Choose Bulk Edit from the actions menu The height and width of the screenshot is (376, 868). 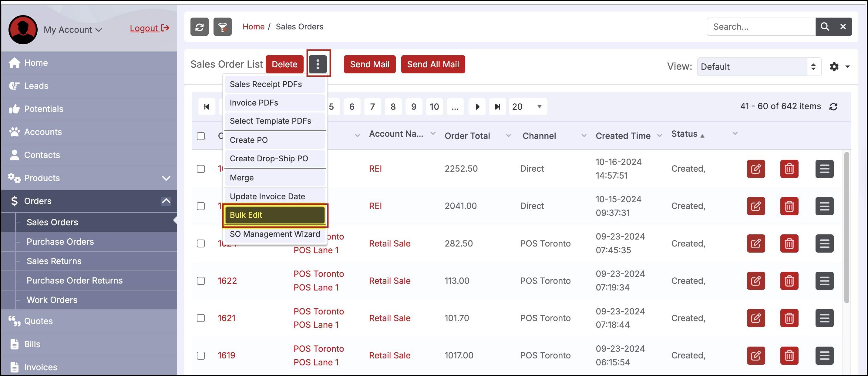click(x=274, y=215)
